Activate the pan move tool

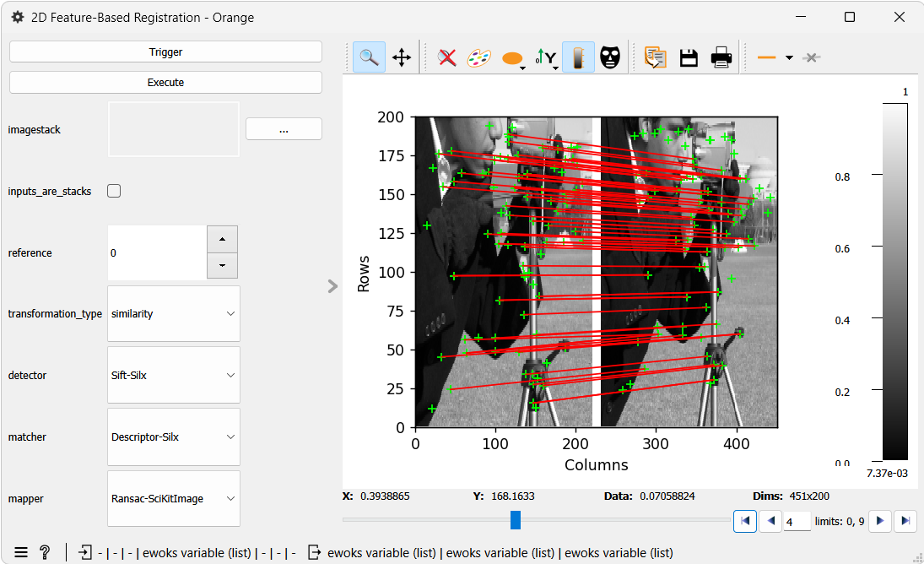click(x=402, y=57)
